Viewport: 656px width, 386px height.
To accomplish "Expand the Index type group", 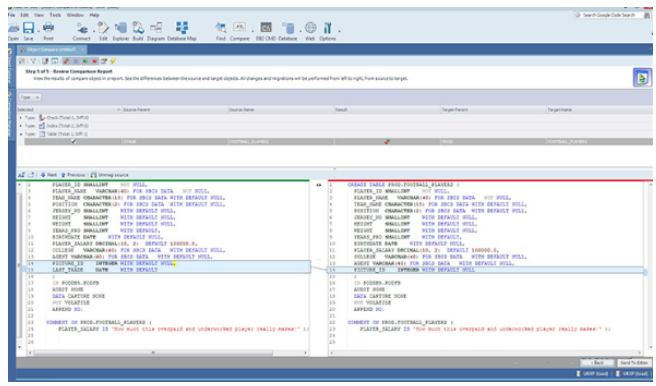I will coord(20,126).
